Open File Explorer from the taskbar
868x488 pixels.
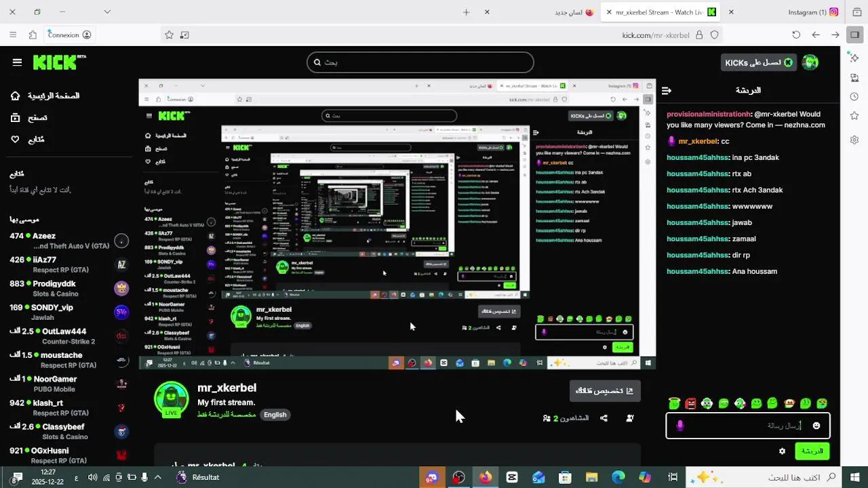pos(591,477)
